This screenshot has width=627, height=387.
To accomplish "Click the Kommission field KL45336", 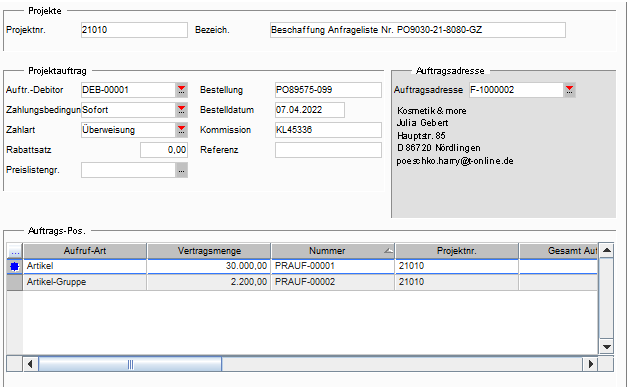I will pos(328,130).
